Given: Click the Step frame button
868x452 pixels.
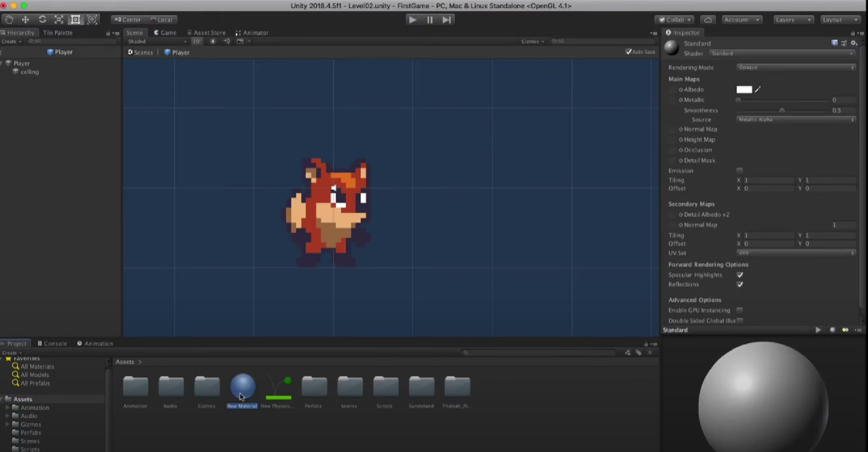Looking at the screenshot, I should pyautogui.click(x=447, y=20).
